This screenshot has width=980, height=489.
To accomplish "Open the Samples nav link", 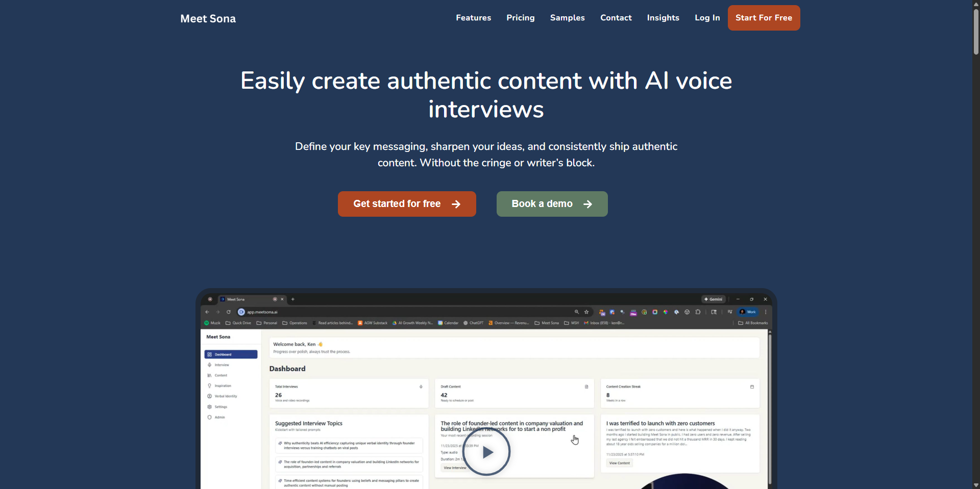I will point(567,18).
